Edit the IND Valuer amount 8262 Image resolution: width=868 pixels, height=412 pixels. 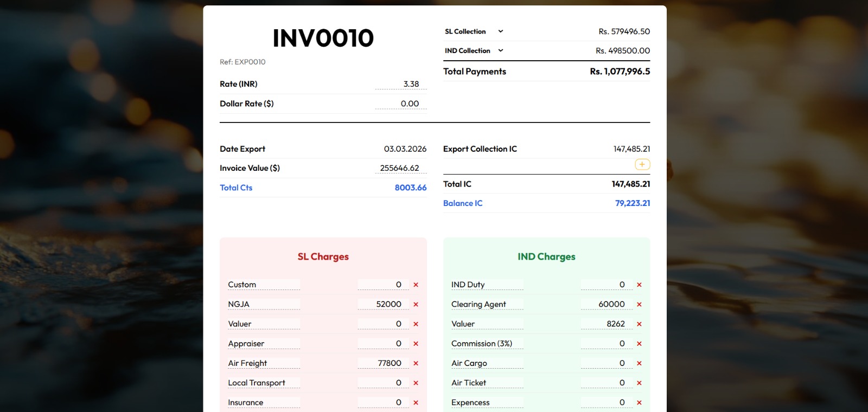(607, 324)
